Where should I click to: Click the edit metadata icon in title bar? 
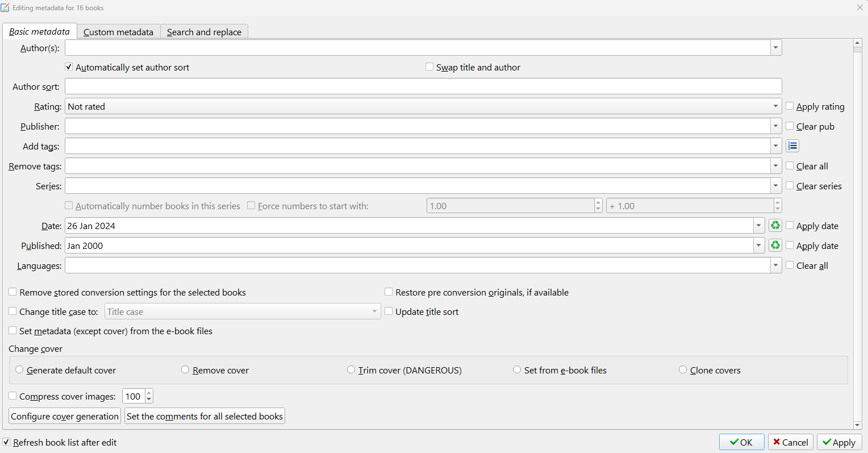5,8
